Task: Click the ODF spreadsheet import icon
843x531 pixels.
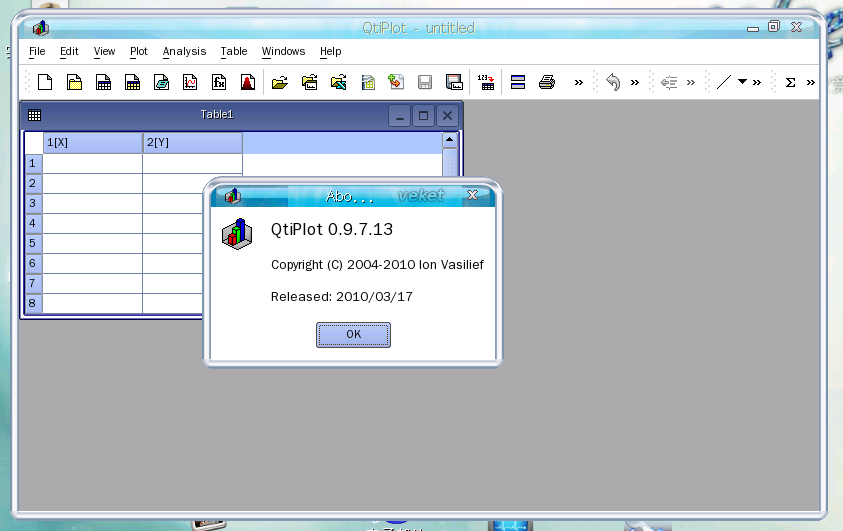Action: click(x=368, y=82)
